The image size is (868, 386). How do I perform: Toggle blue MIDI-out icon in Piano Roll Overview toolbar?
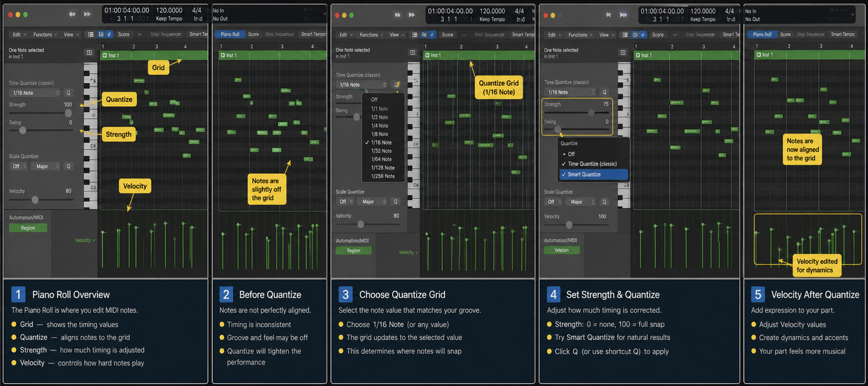108,34
